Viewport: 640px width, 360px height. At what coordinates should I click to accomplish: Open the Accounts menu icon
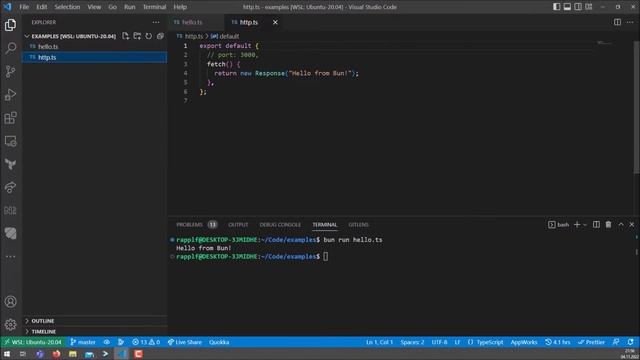click(11, 302)
